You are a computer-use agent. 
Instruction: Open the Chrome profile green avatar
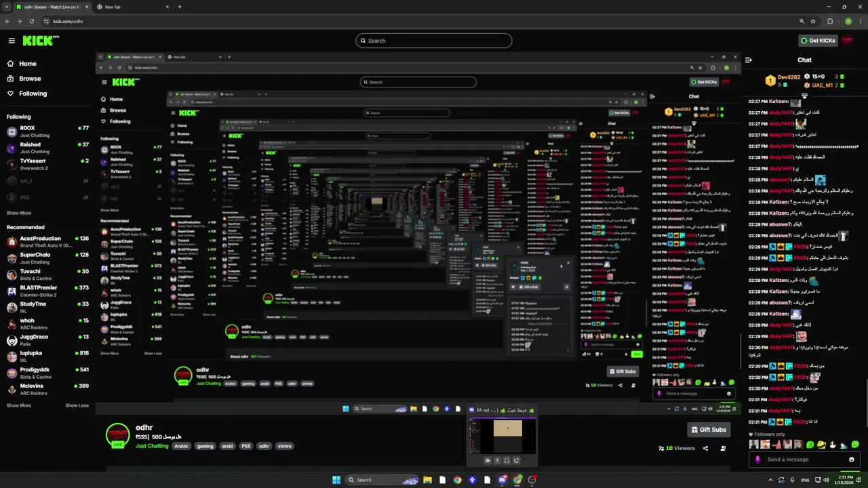tap(848, 21)
